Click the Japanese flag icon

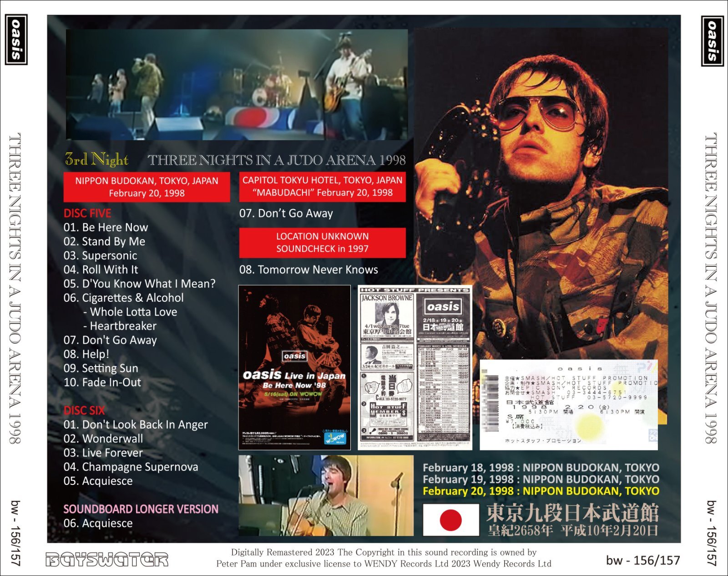coord(451,520)
